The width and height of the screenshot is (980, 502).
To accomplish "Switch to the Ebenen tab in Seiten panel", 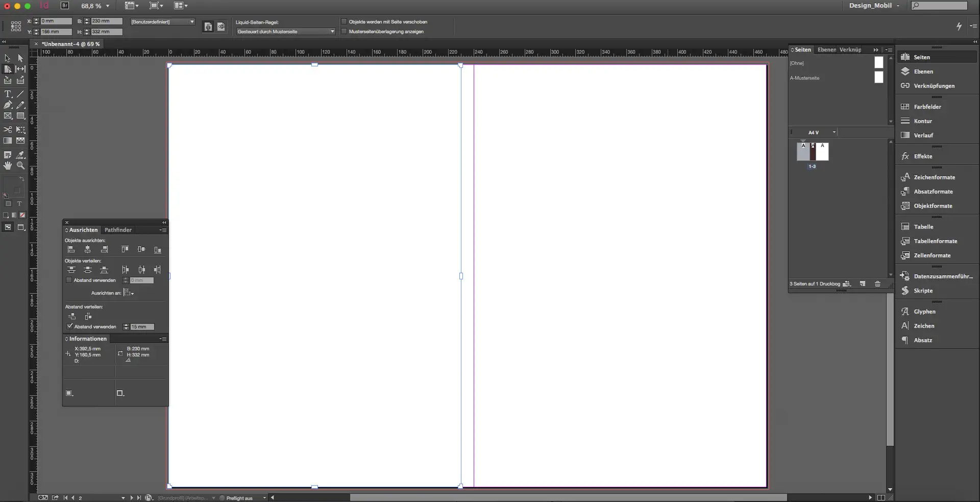I will pyautogui.click(x=826, y=50).
